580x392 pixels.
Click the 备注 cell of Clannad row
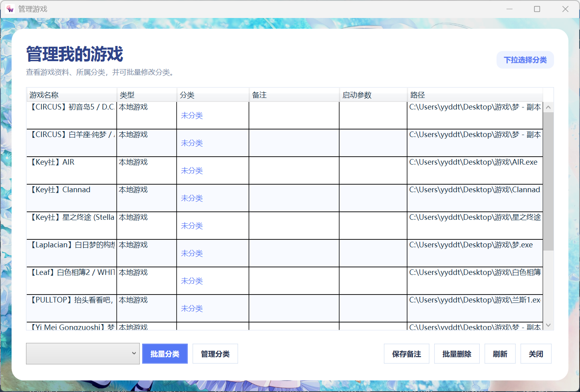[294, 198]
